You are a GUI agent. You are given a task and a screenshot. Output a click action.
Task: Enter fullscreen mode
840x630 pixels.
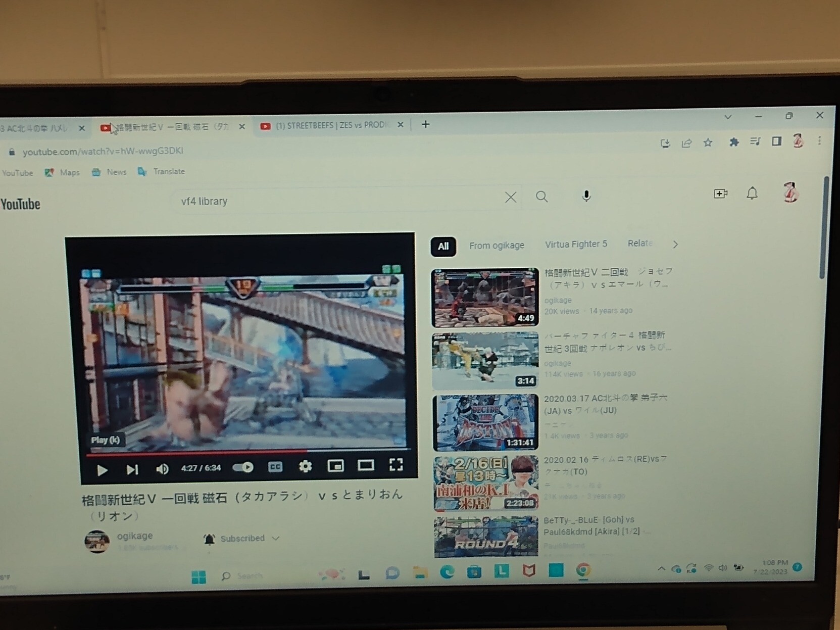click(x=396, y=465)
